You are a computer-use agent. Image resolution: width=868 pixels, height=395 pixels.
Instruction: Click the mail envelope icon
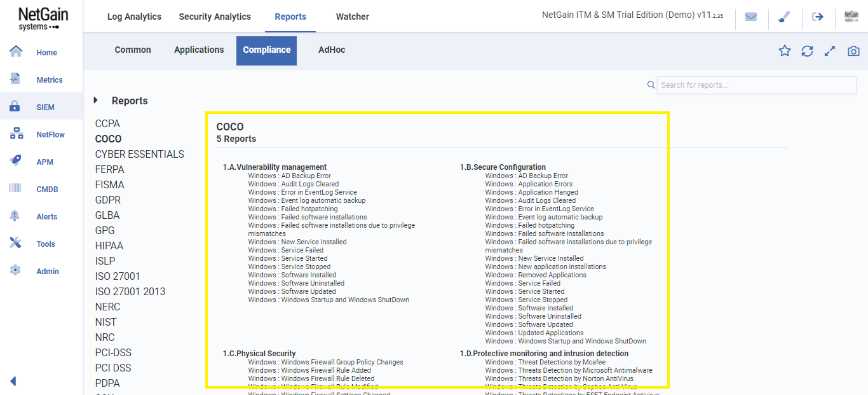coord(751,17)
